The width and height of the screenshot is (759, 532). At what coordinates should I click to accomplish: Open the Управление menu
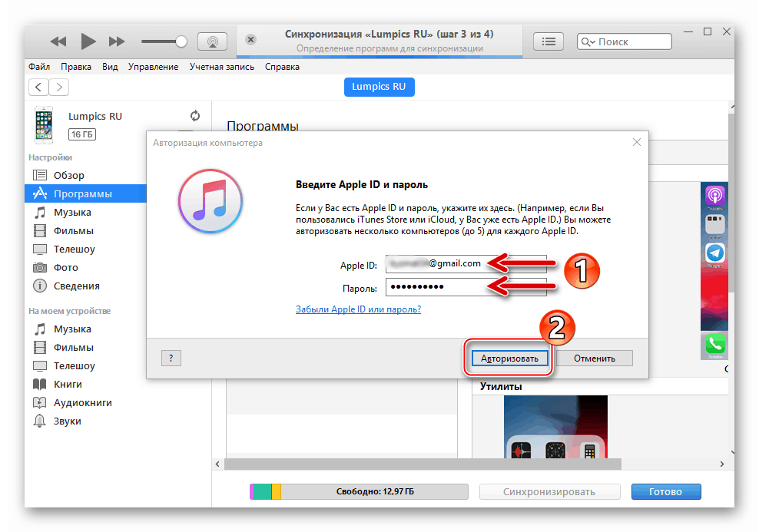click(153, 67)
